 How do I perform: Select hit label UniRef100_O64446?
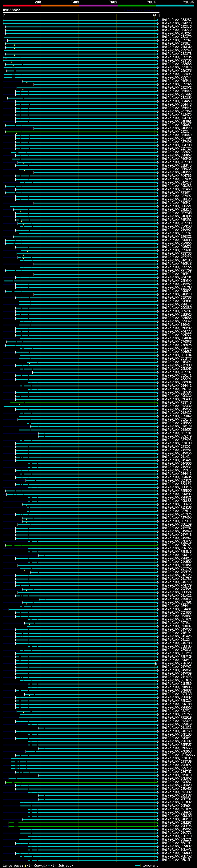pos(177,91)
